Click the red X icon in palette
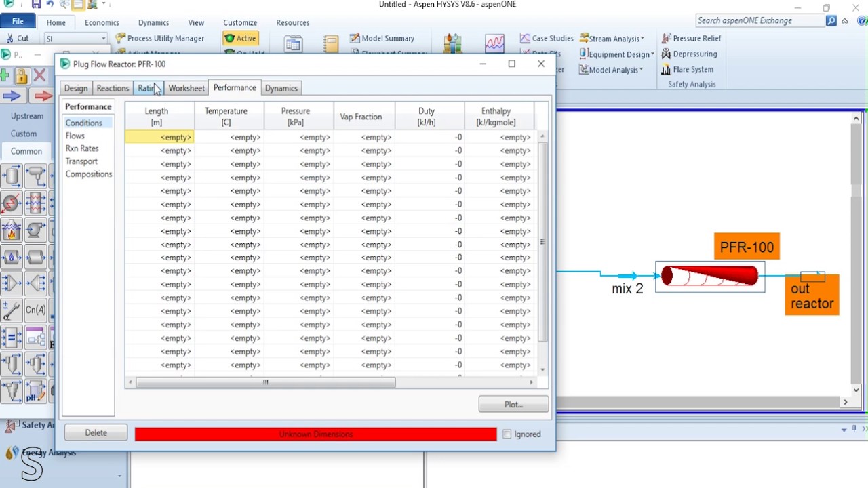 (39, 75)
